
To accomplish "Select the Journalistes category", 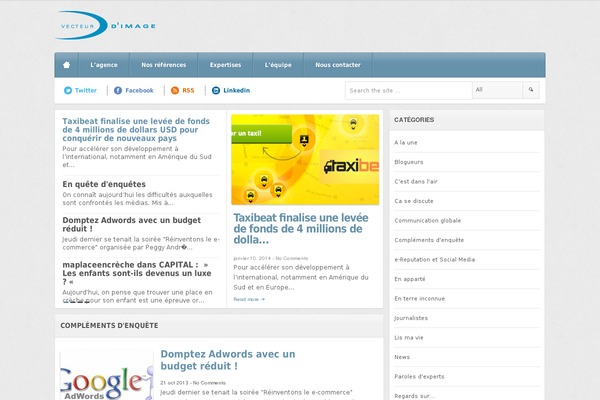I will (x=411, y=318).
